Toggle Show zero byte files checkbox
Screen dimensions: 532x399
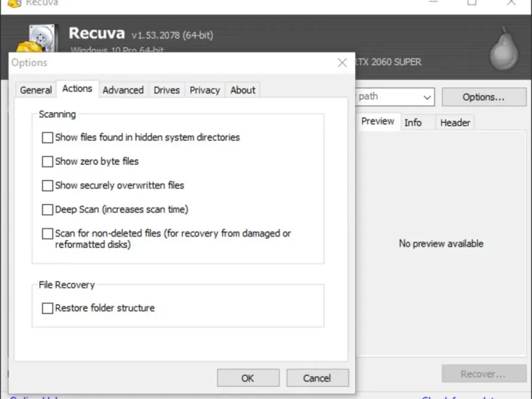(x=47, y=162)
